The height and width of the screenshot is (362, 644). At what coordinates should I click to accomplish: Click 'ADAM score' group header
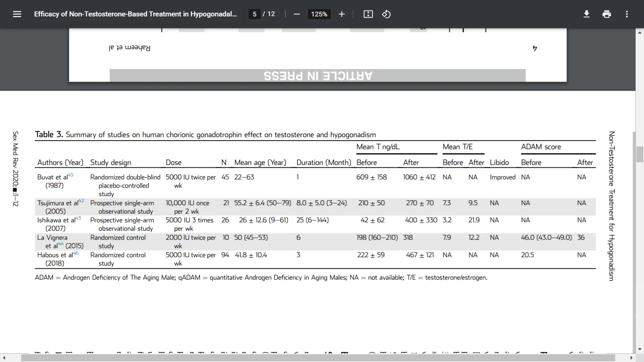pos(541,147)
